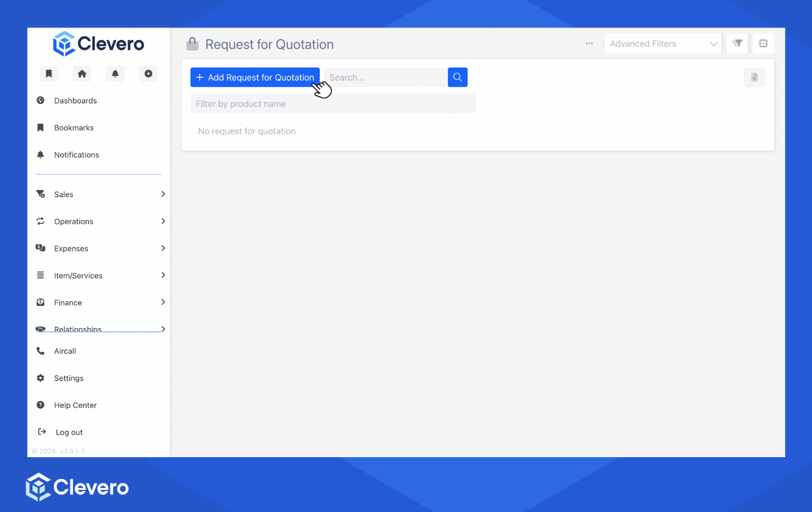
Task: Open the Advanced Filters dropdown
Action: 663,43
